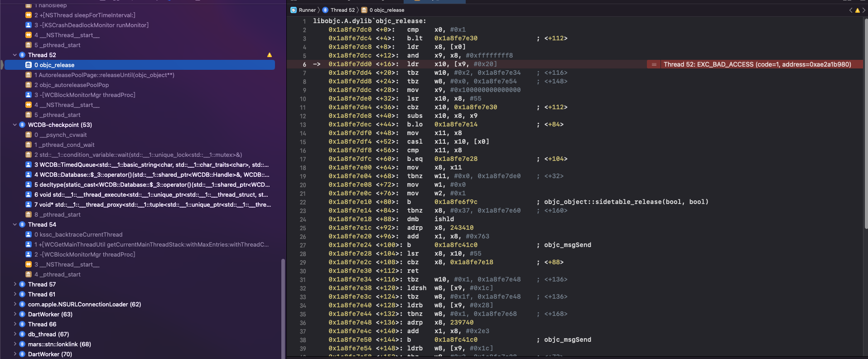Image resolution: width=868 pixels, height=359 pixels.
Task: Click the user-code icon beside WCDB::TimedQueue frame
Action: tap(29, 165)
